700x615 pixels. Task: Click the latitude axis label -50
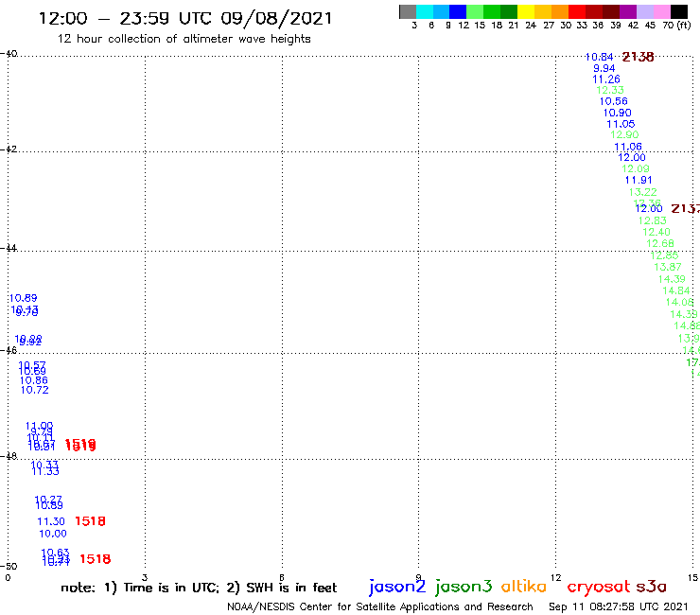[9, 567]
